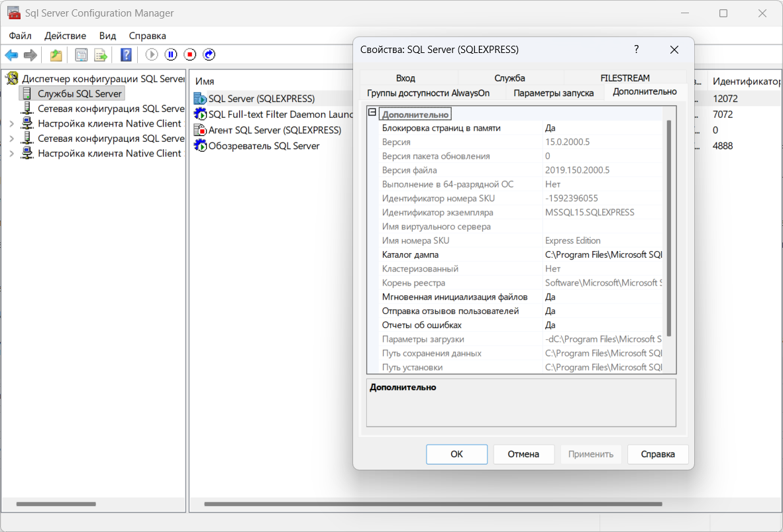
Task: Open the Отчеты об ошибках value field
Action: (601, 325)
